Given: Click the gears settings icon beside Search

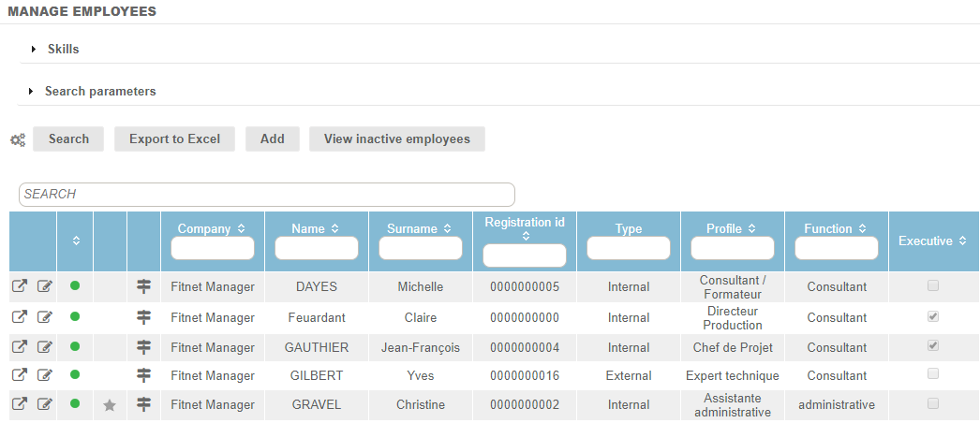Looking at the screenshot, I should point(18,139).
